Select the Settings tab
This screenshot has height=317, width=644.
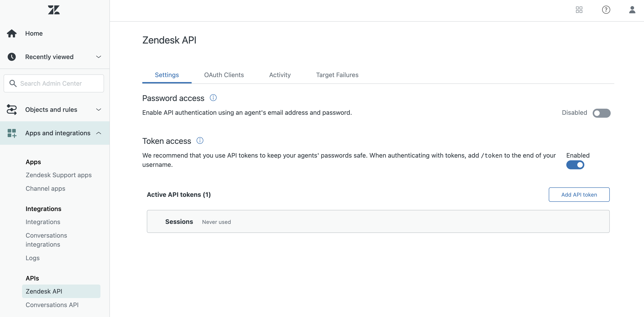(167, 75)
